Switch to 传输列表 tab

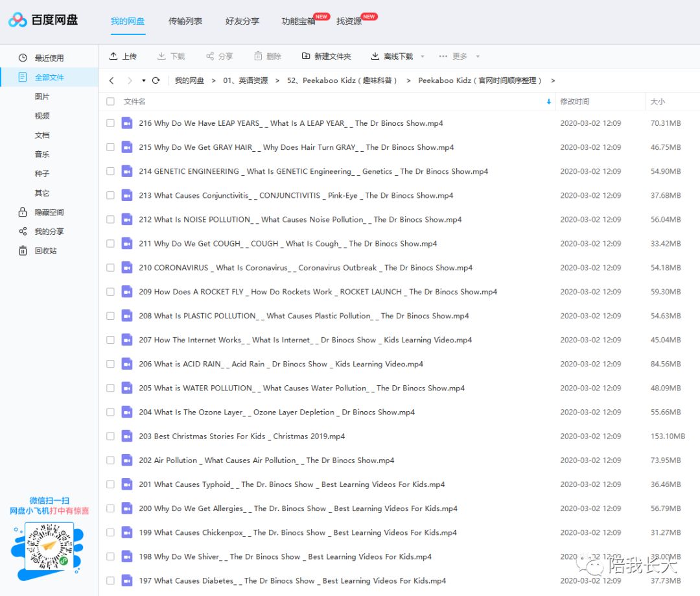[x=185, y=21]
